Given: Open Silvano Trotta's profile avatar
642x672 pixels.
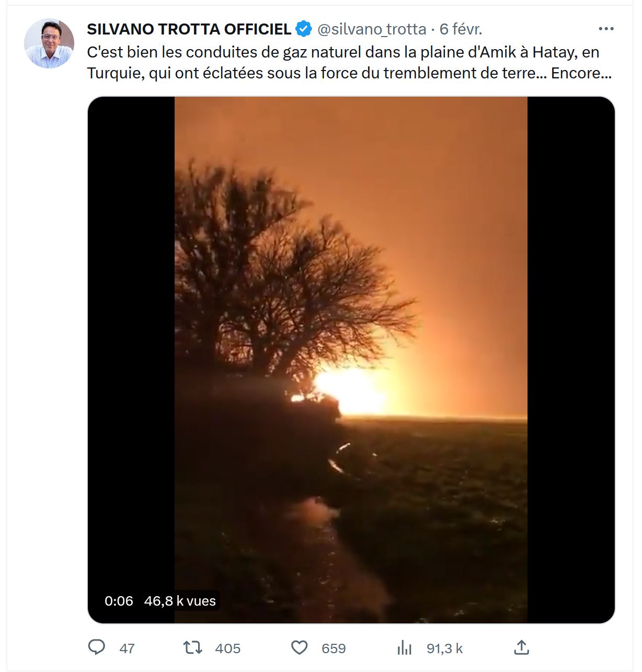Looking at the screenshot, I should point(49,43).
